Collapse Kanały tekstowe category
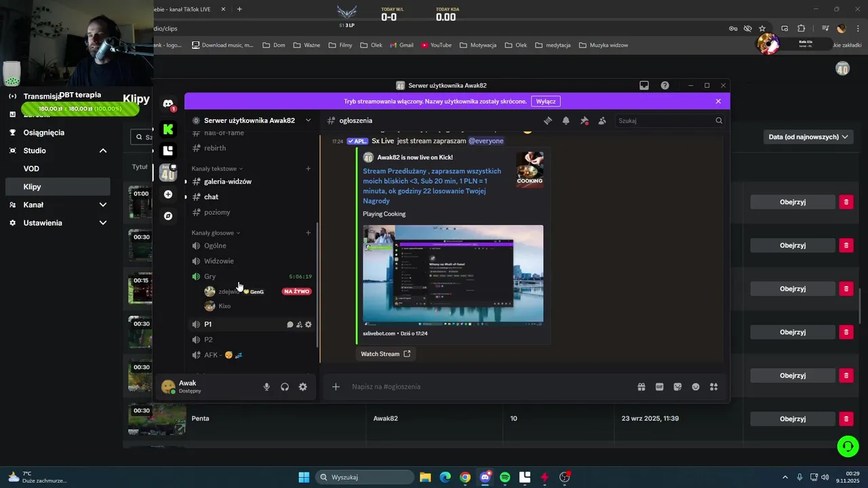The image size is (868, 488). [x=217, y=169]
